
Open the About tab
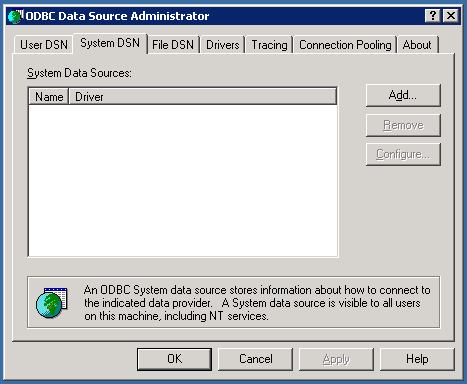[x=417, y=45]
